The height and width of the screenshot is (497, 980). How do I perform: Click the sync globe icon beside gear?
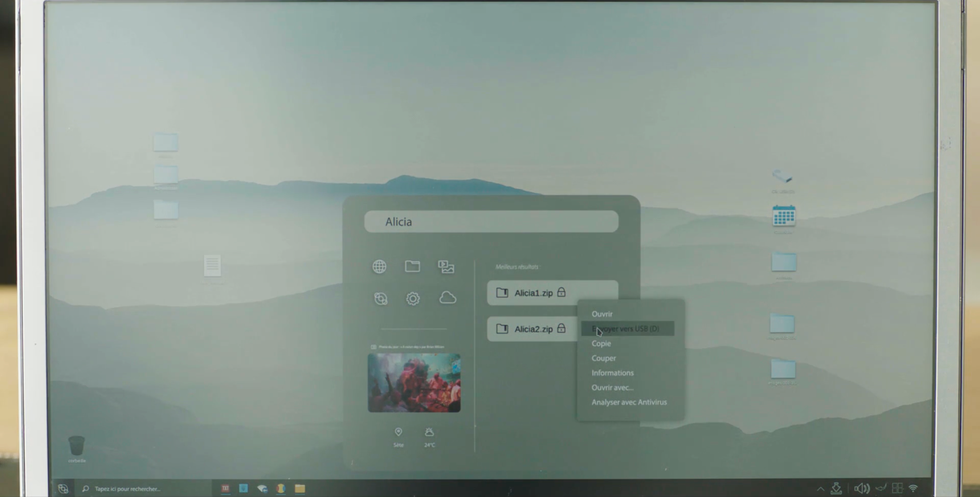pyautogui.click(x=380, y=298)
